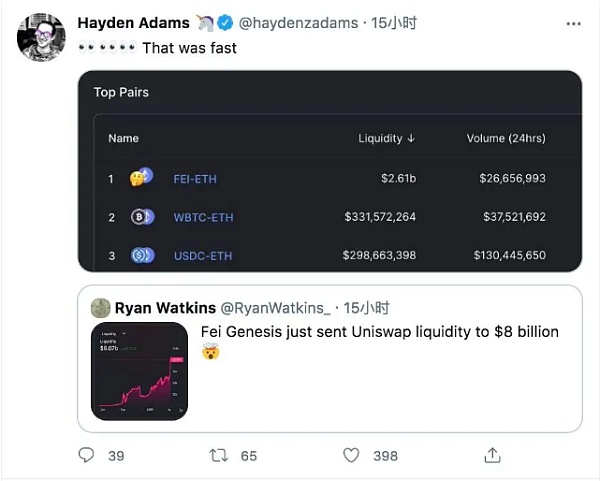Image resolution: width=600 pixels, height=481 pixels.
Task: Like the tweet with heart icon
Action: click(x=351, y=455)
